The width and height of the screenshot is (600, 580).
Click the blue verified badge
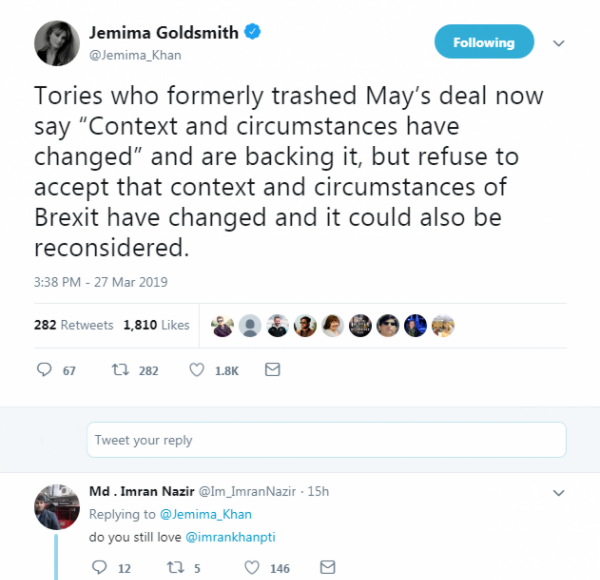[x=254, y=33]
